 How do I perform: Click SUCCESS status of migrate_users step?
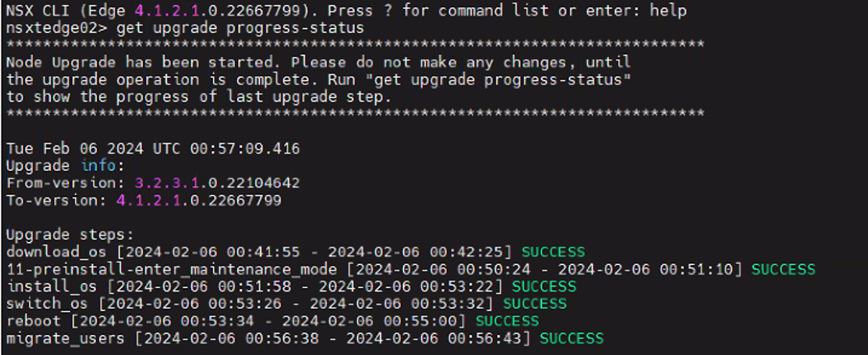point(572,338)
